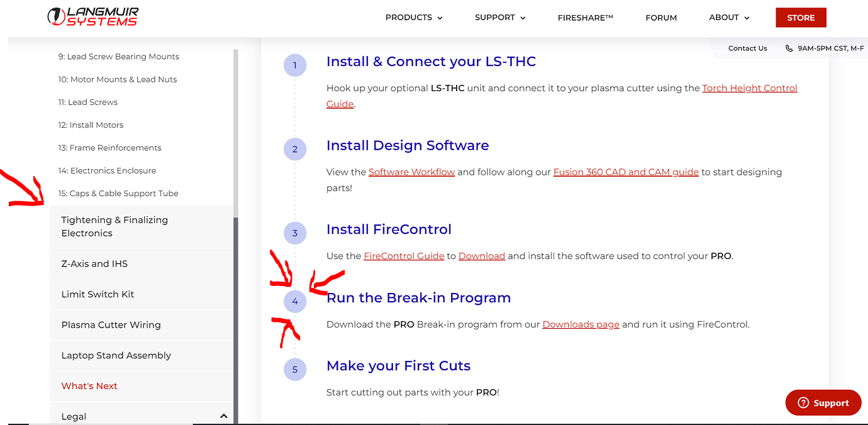Open the FORUM page from the navigation

coord(661,18)
